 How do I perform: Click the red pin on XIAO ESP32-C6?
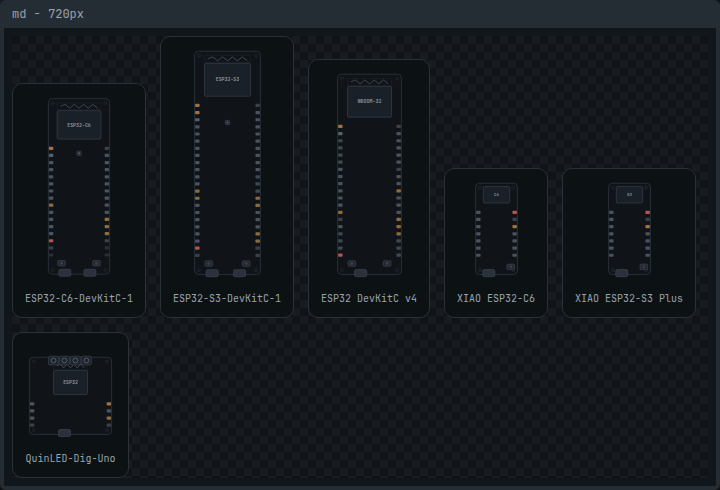click(514, 213)
